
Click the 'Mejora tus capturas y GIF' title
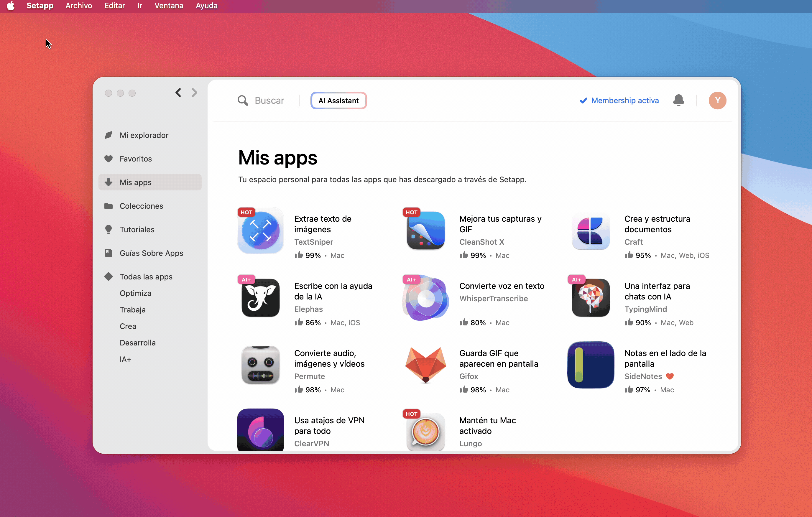click(500, 224)
